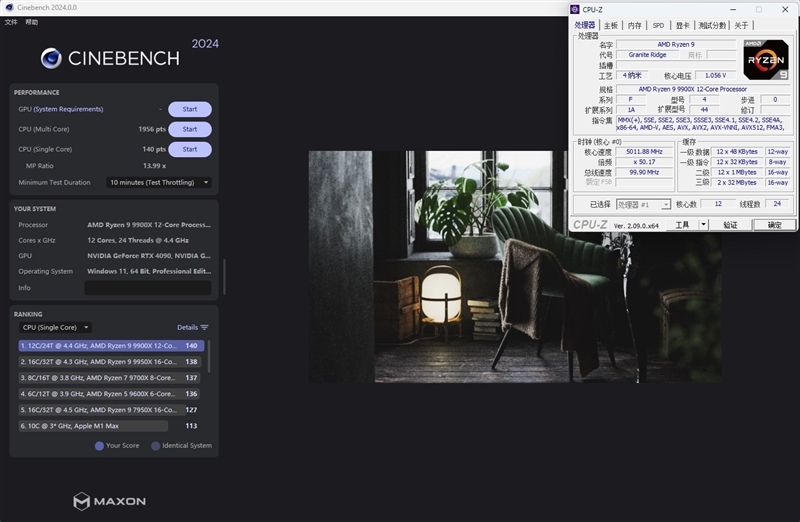Click the Processor value AMD Ryzen 9 9900X
This screenshot has width=800, height=522.
[148, 225]
